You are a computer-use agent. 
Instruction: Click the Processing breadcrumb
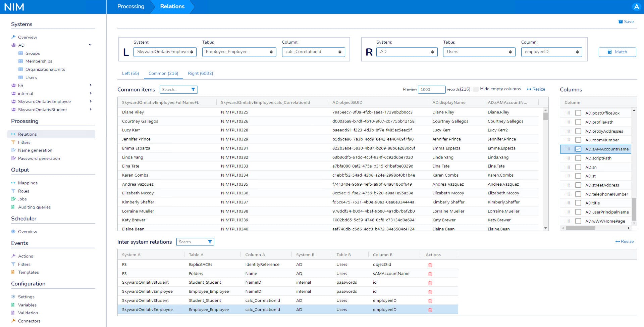point(130,6)
